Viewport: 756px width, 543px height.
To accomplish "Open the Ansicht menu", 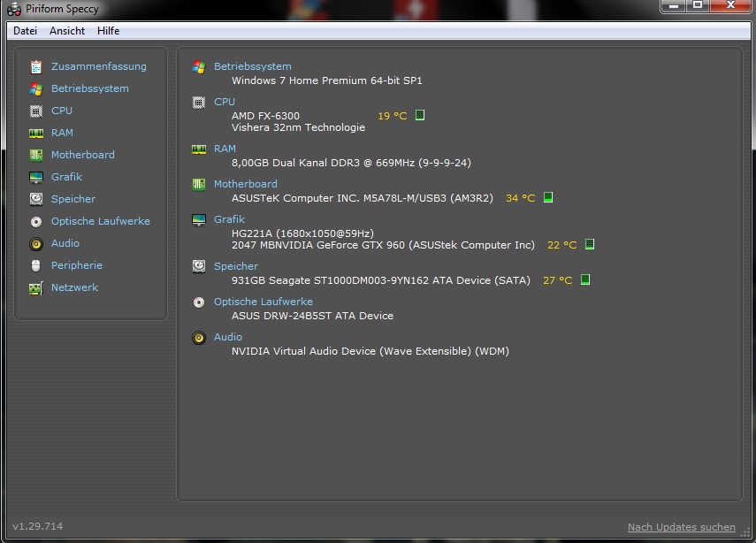I will point(67,31).
